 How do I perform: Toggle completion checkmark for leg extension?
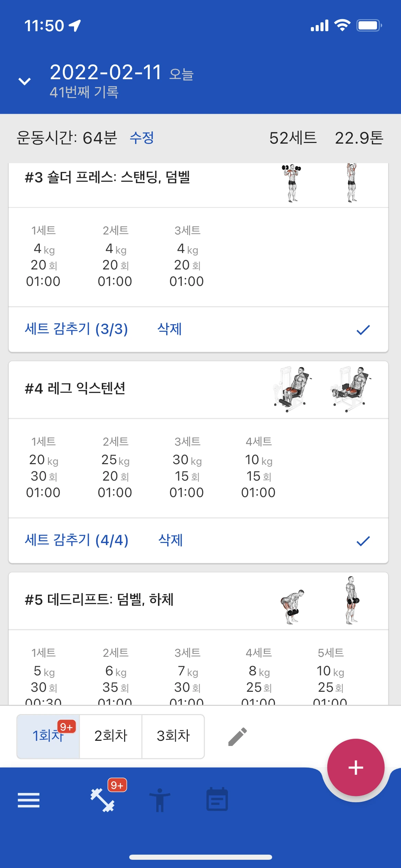click(x=363, y=541)
